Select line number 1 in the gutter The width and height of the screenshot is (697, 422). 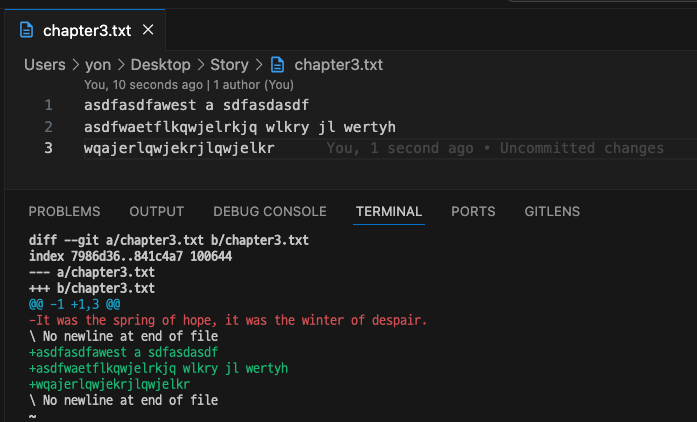(x=48, y=105)
